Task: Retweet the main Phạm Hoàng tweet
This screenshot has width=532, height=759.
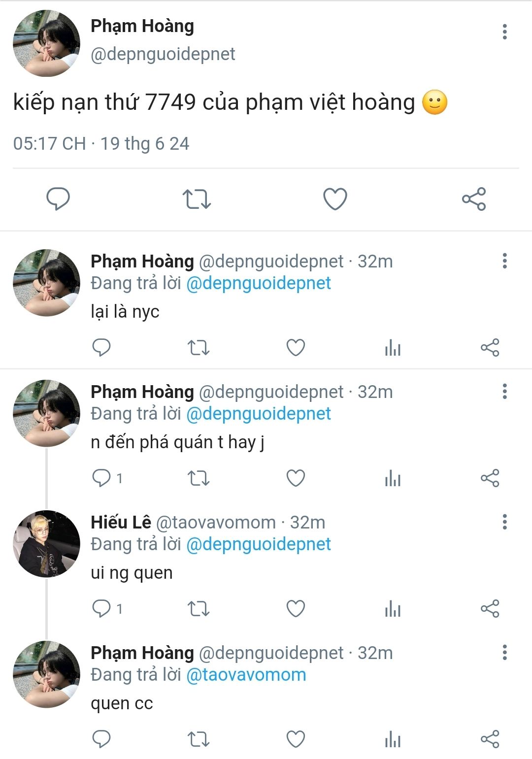Action: (x=197, y=199)
